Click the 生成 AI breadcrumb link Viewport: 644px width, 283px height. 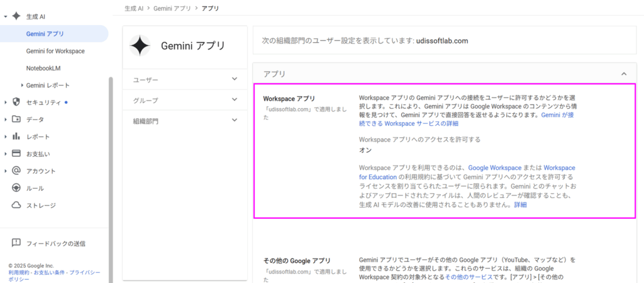point(135,8)
